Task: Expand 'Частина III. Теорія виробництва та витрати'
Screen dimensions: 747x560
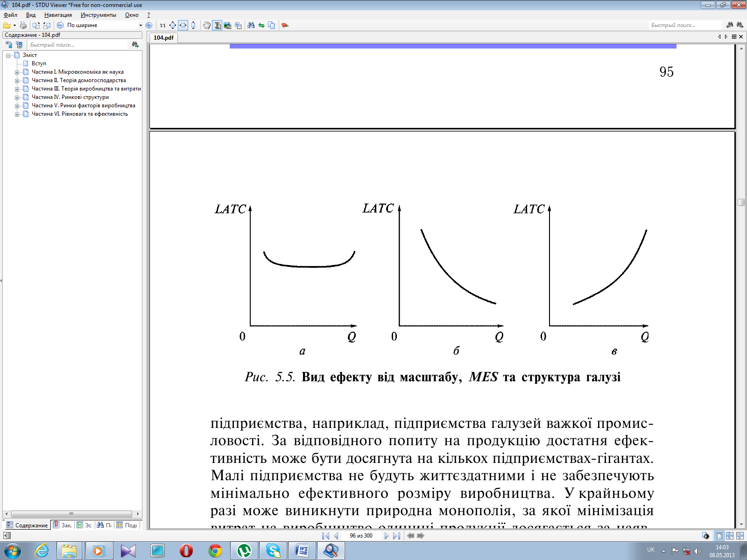Action: pyautogui.click(x=17, y=89)
